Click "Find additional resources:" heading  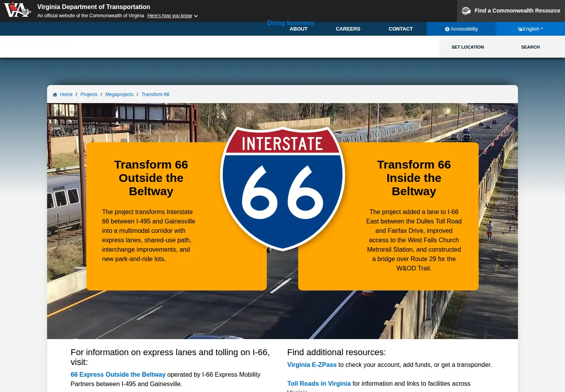(x=337, y=352)
